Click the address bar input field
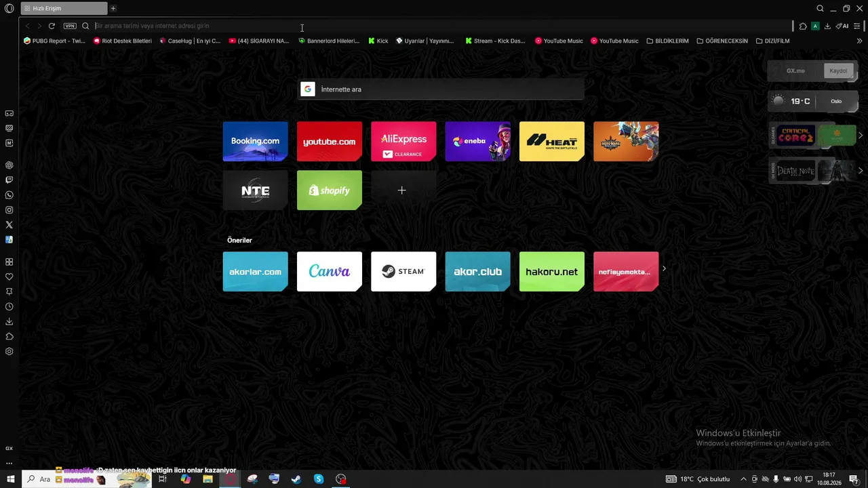Image resolution: width=868 pixels, height=488 pixels. 441,26
